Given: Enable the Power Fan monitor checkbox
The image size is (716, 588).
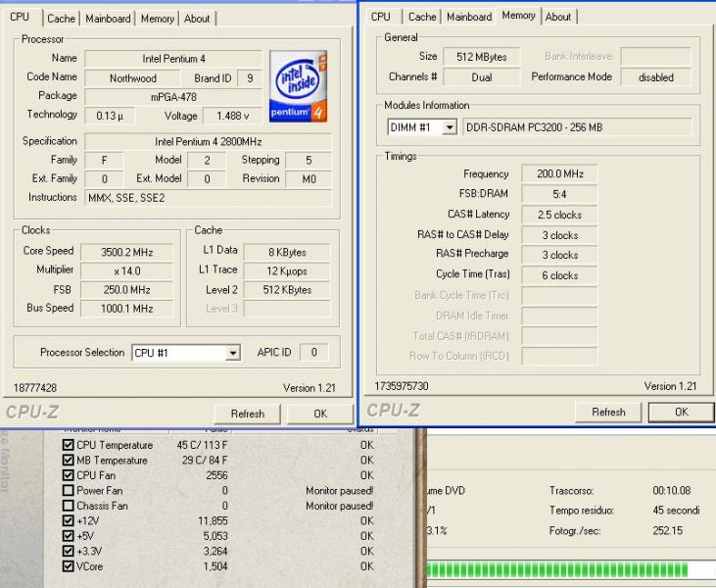Looking at the screenshot, I should click(68, 490).
